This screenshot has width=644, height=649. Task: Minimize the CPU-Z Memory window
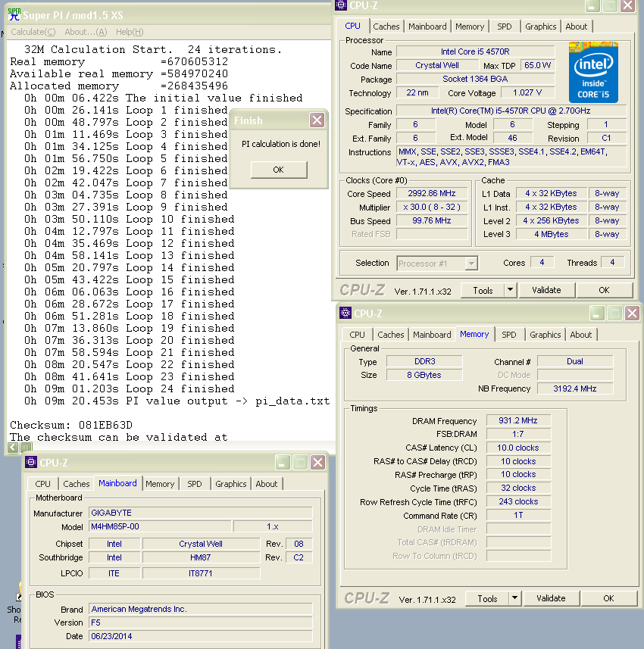(597, 314)
